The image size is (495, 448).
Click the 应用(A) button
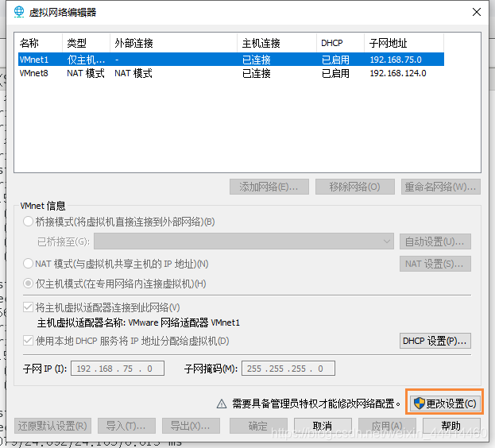point(387,426)
